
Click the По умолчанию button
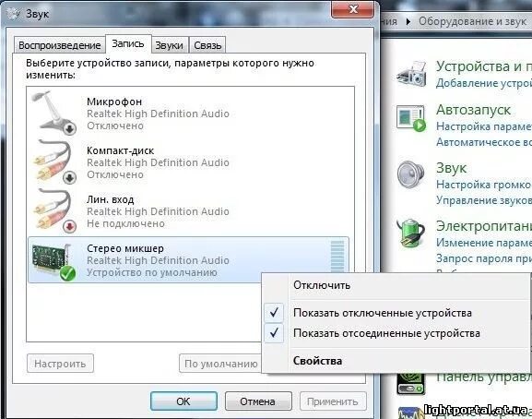coord(220,364)
